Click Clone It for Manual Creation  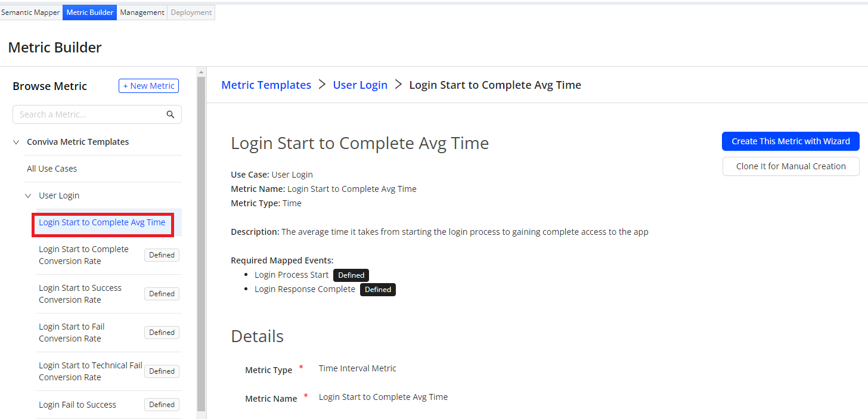(x=790, y=166)
